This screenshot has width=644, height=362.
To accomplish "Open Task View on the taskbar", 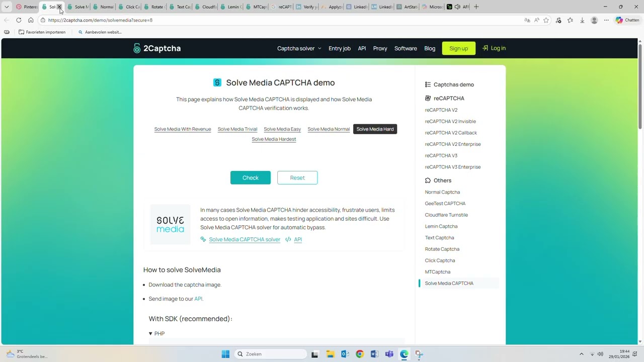I will pyautogui.click(x=315, y=354).
